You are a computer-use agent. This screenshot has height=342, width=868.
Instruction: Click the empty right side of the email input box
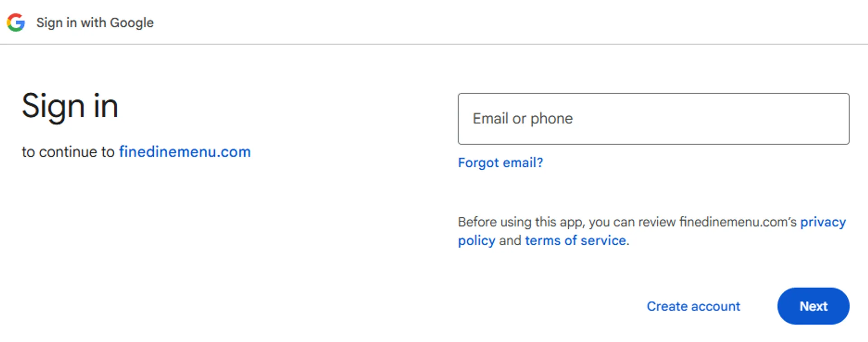pos(746,119)
